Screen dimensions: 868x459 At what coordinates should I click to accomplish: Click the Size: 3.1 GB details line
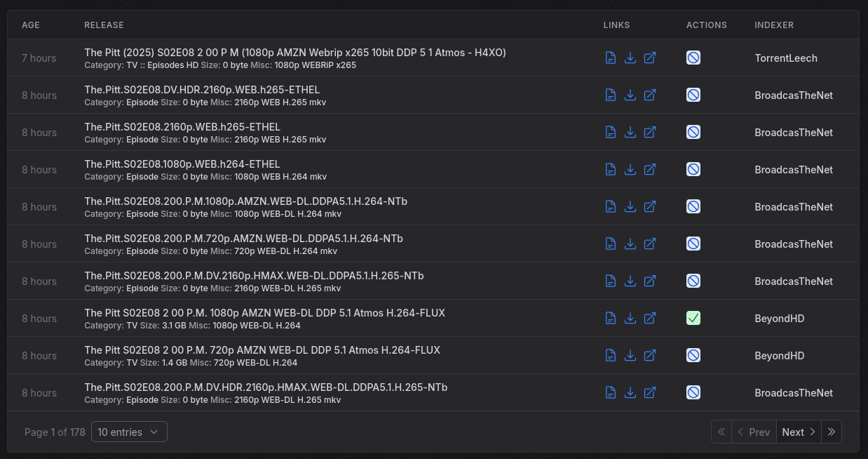point(192,326)
